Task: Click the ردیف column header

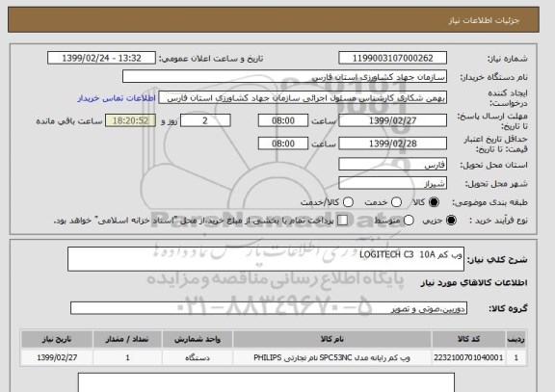Action: (516, 339)
